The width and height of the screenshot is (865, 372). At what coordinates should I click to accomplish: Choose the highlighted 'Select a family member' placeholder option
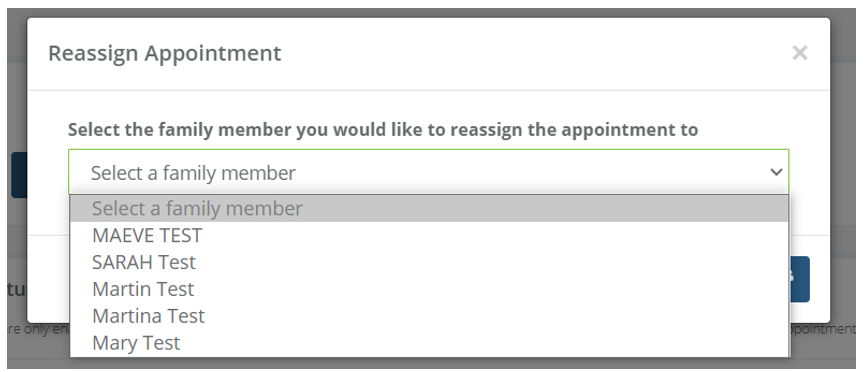(429, 209)
